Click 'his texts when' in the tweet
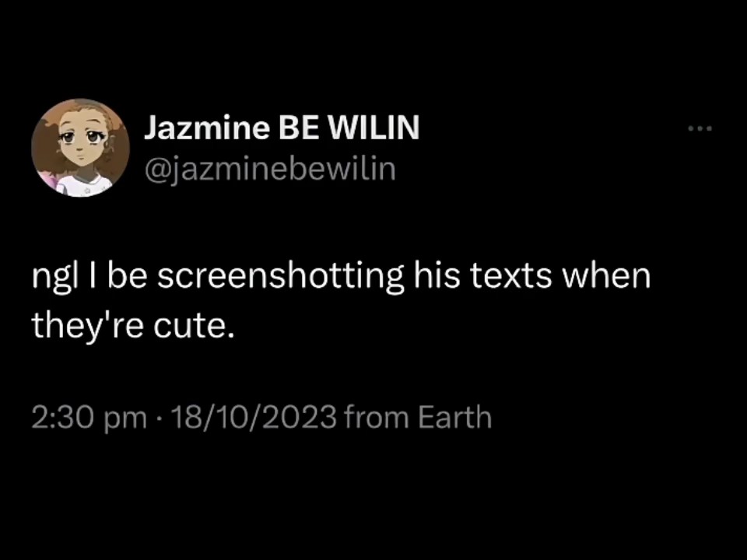Screen dimensions: 747x560 pyautogui.click(x=532, y=276)
